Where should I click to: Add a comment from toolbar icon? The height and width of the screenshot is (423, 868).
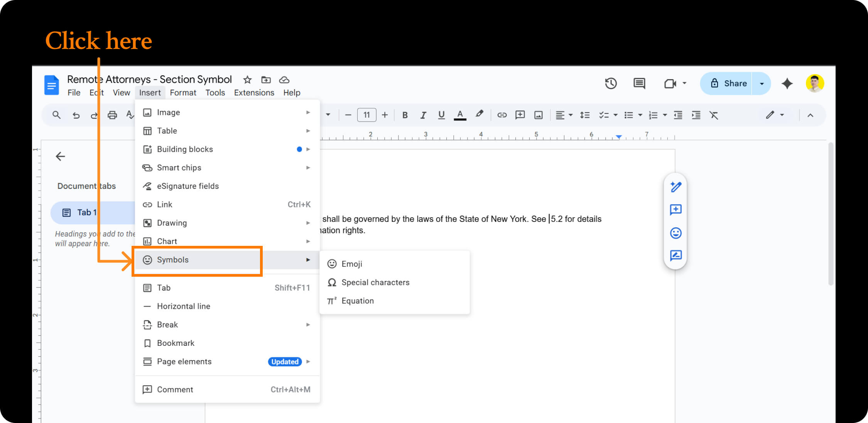click(x=520, y=115)
